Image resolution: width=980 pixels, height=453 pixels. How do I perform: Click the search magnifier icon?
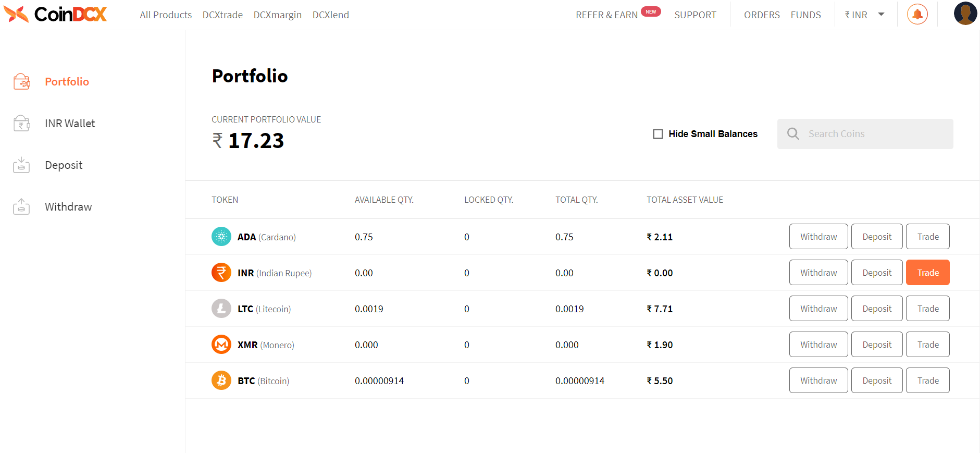[x=793, y=134]
